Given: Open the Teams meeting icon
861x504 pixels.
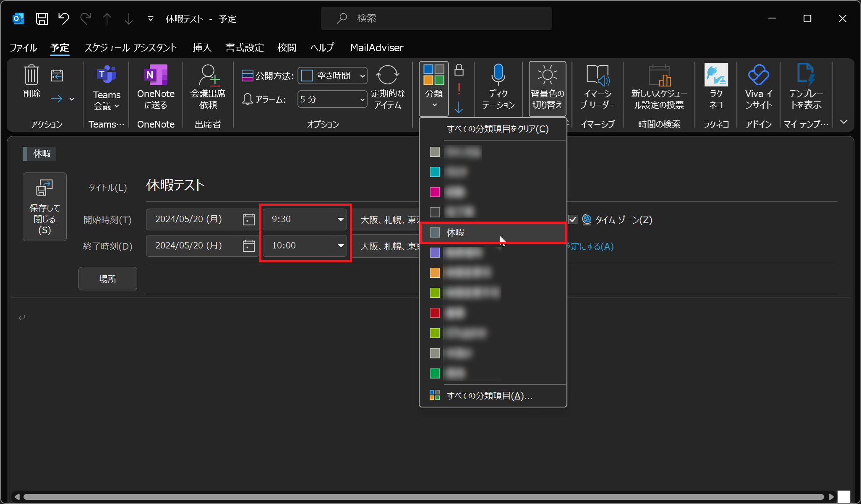Looking at the screenshot, I should click(107, 75).
